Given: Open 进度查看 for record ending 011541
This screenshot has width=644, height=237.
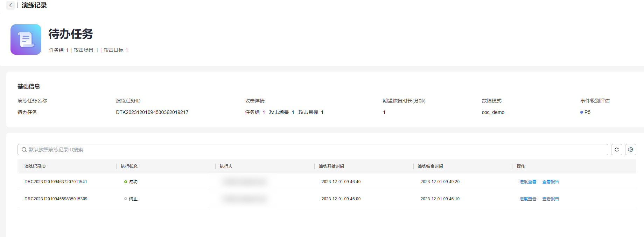Looking at the screenshot, I should [x=528, y=182].
